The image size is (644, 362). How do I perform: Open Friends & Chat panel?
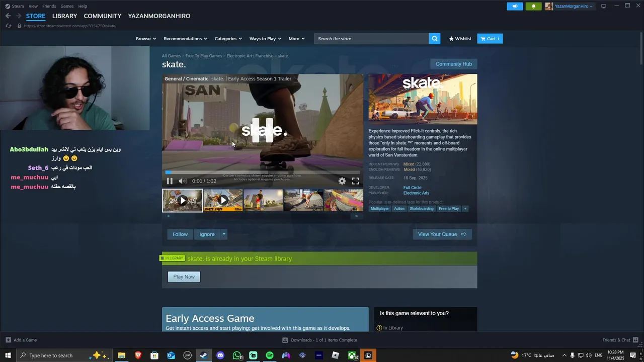pyautogui.click(x=620, y=340)
